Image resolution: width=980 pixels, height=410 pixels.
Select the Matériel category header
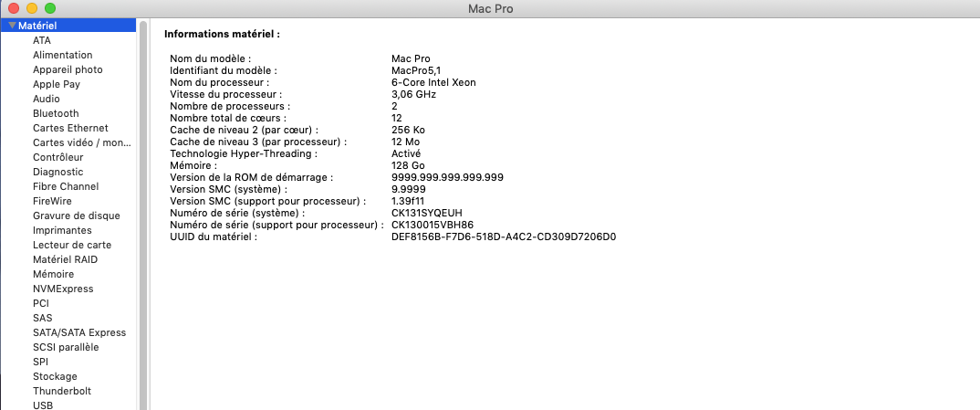coord(68,26)
